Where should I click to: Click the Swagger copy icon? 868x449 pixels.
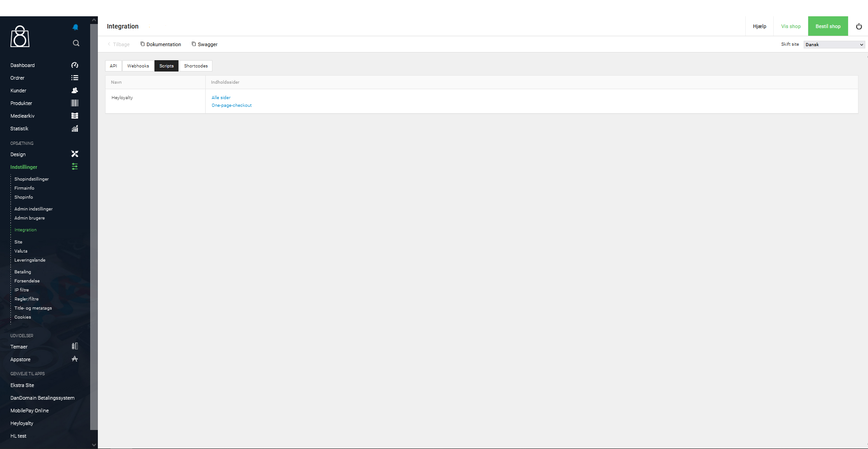[193, 44]
